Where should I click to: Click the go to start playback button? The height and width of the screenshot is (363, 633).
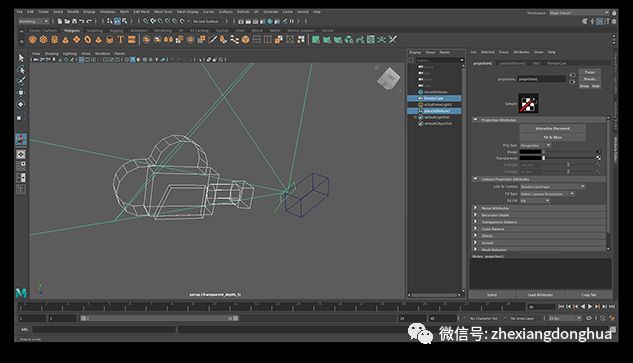point(561,307)
